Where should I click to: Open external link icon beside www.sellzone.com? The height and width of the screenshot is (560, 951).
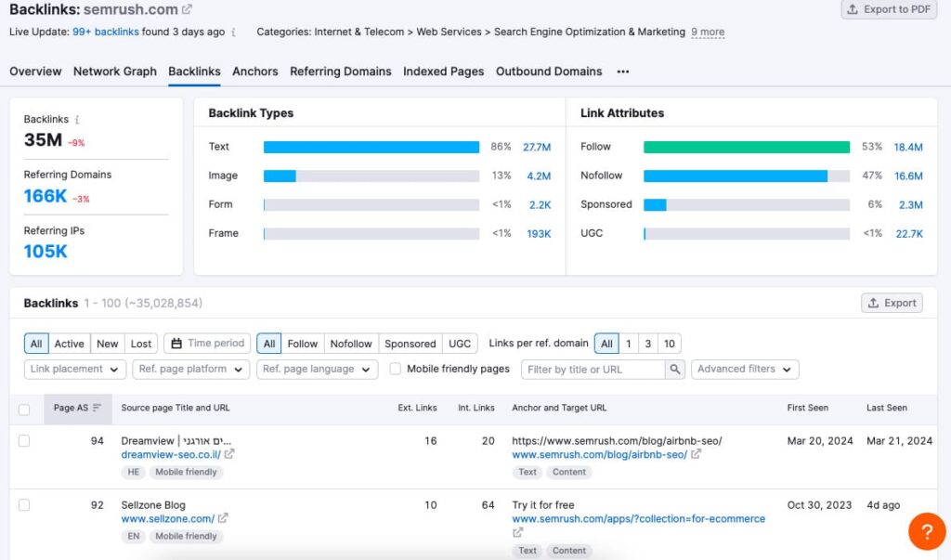(223, 518)
